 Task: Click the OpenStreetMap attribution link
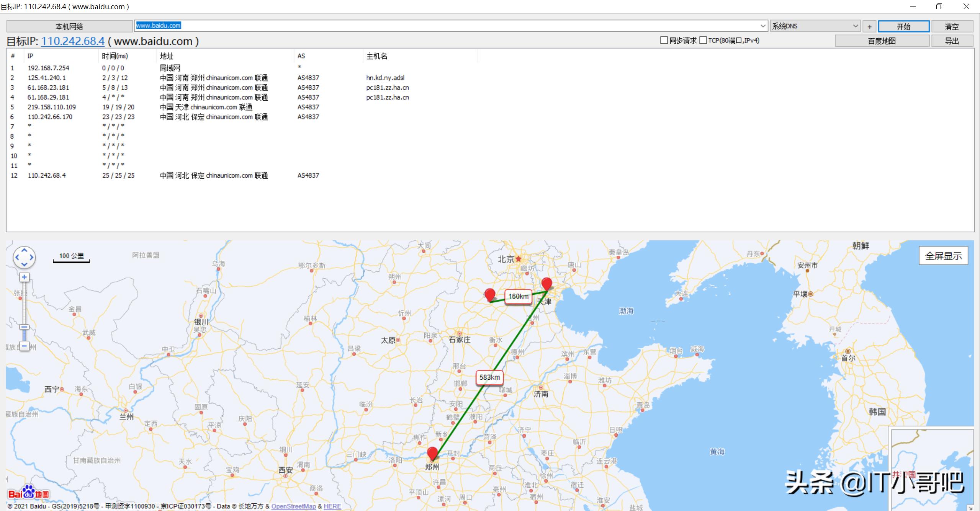point(294,506)
